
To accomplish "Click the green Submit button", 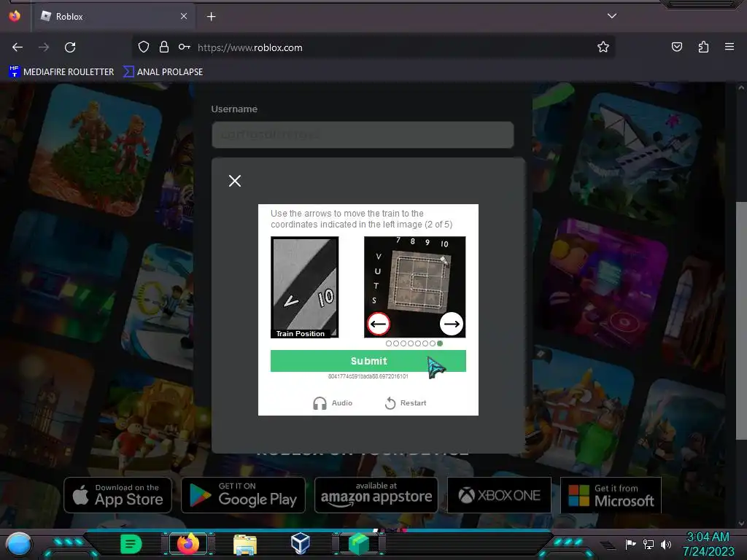I will pos(368,361).
